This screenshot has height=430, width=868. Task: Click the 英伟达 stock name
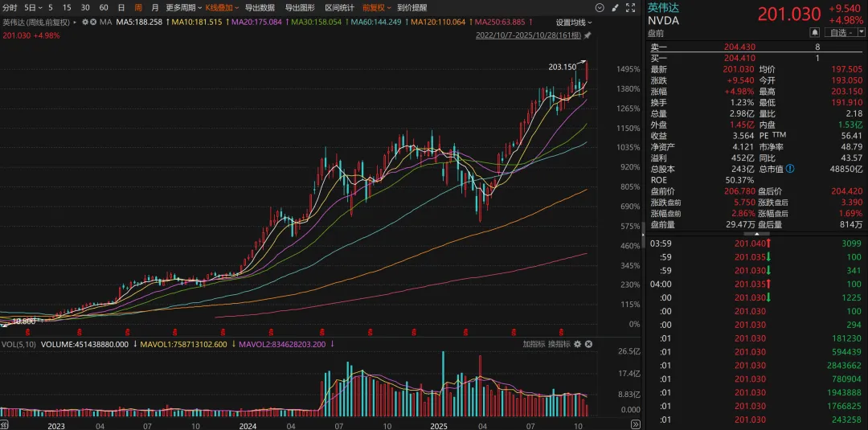(662, 8)
